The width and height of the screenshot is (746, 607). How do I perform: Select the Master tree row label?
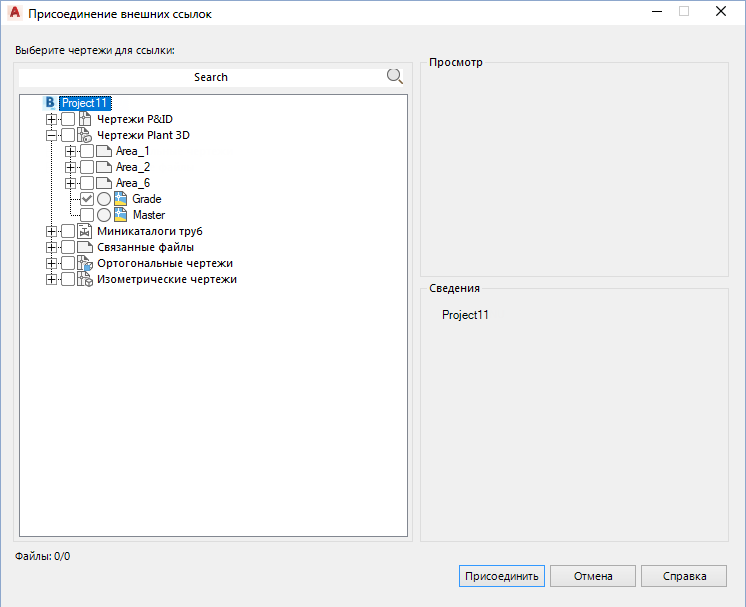(x=149, y=215)
